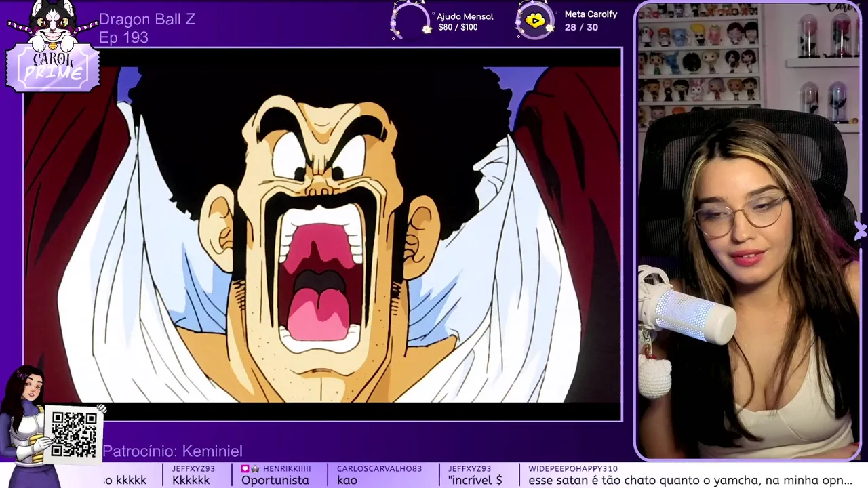
Task: Click the WIDEPEEPOHAPPY310 message about satan and yamcha
Action: (690, 480)
